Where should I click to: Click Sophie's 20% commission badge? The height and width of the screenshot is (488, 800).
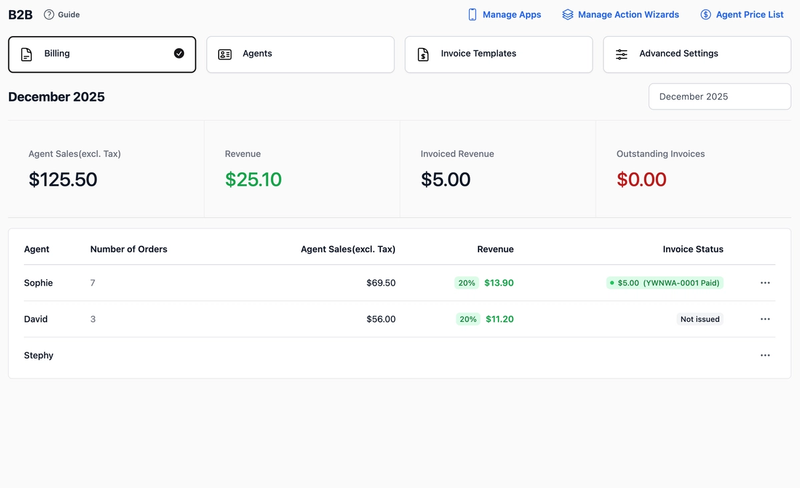[x=466, y=283]
